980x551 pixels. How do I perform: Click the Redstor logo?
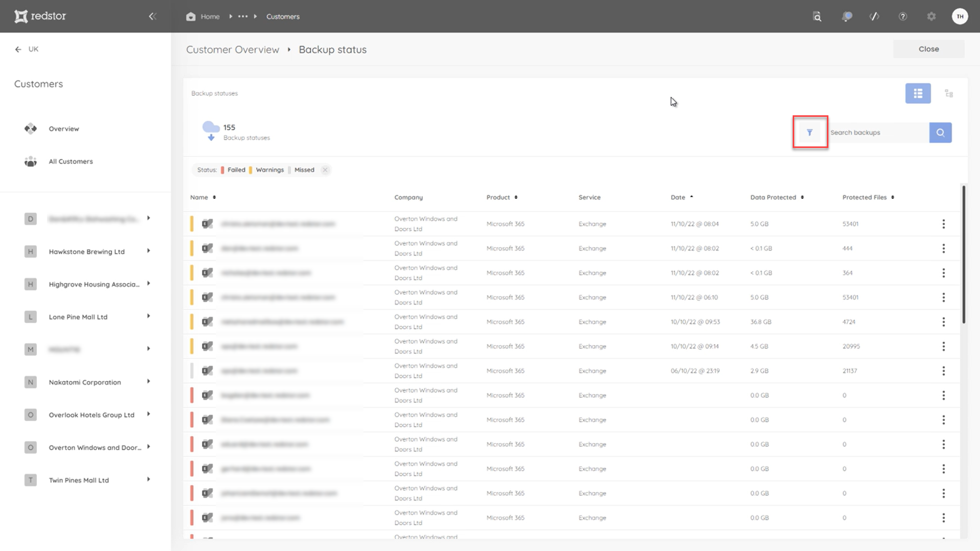point(40,16)
